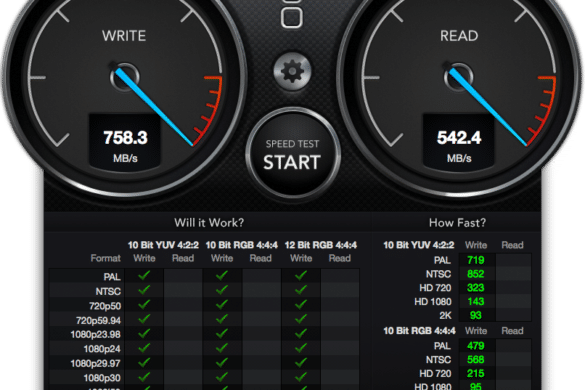Click the 1080p23.98 12 Bit RGB write checkmark

(301, 333)
